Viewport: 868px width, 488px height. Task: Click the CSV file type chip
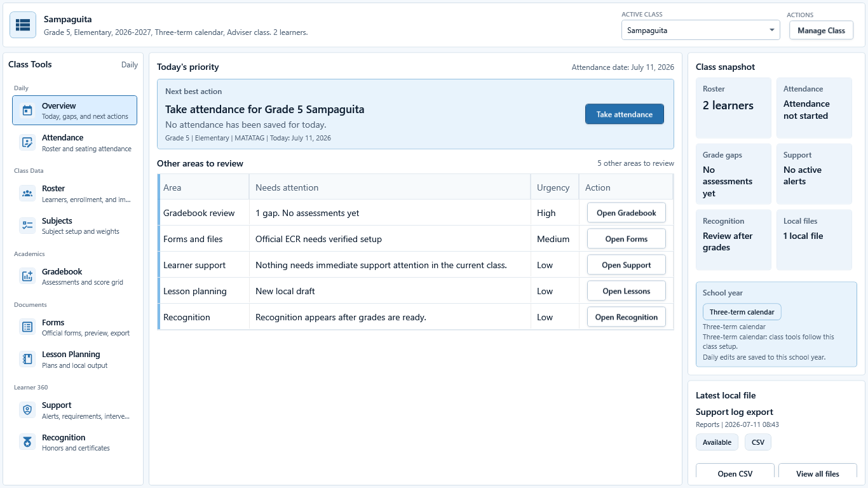tap(758, 442)
